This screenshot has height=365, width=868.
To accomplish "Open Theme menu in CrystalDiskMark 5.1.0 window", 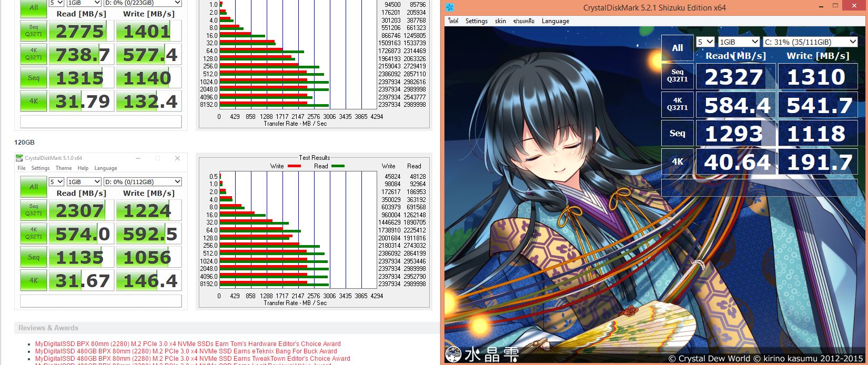I will tap(64, 168).
